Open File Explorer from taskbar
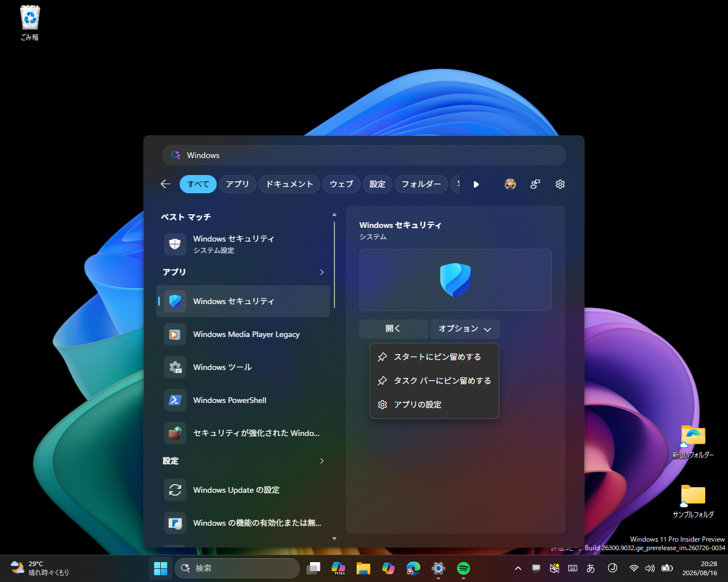Image resolution: width=728 pixels, height=582 pixels. 363,568
